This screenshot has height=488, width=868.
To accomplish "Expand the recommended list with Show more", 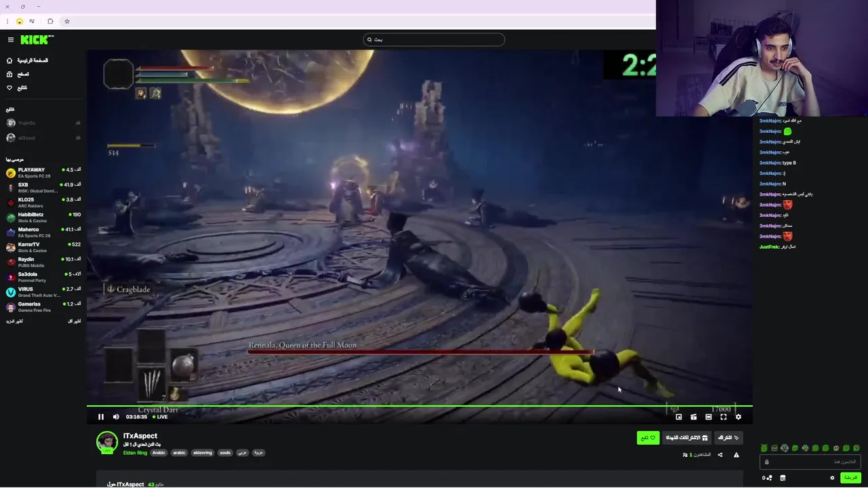I will (x=14, y=321).
